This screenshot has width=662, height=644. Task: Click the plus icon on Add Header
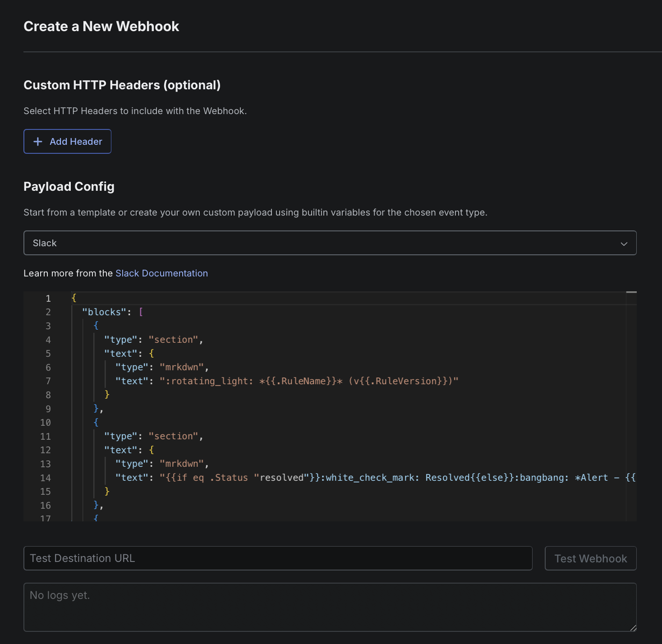coord(38,141)
